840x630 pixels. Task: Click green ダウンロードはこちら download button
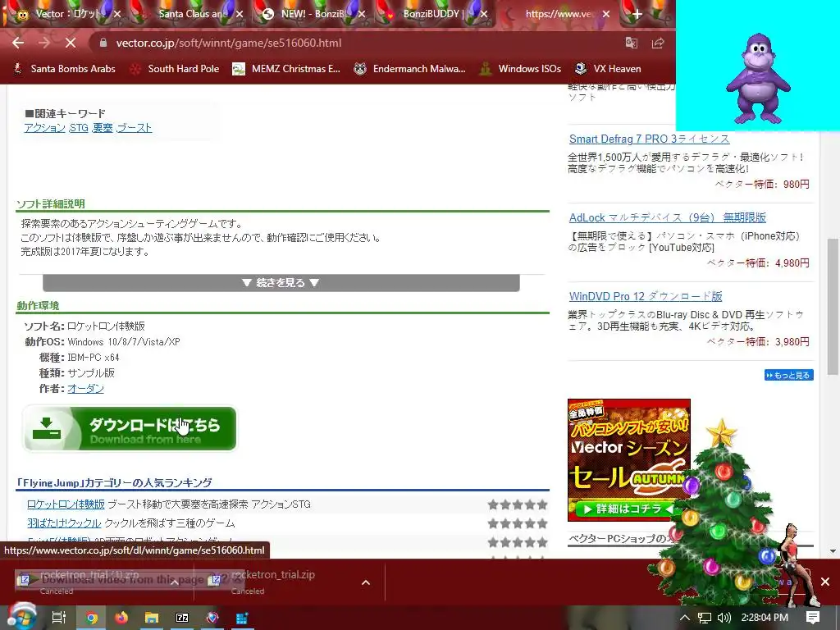coord(129,428)
